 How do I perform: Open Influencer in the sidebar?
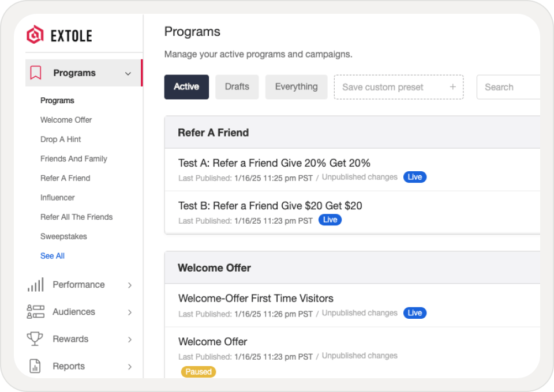click(57, 198)
